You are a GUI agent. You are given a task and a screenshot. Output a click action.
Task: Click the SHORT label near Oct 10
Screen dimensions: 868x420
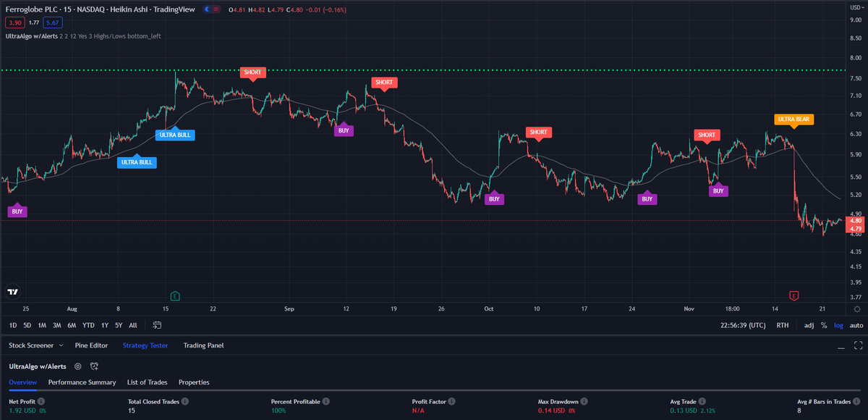click(x=538, y=133)
